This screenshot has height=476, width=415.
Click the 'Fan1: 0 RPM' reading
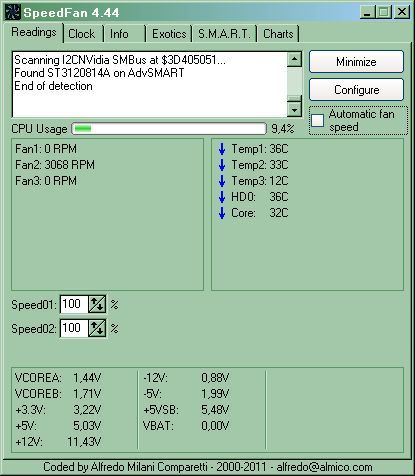[46, 149]
